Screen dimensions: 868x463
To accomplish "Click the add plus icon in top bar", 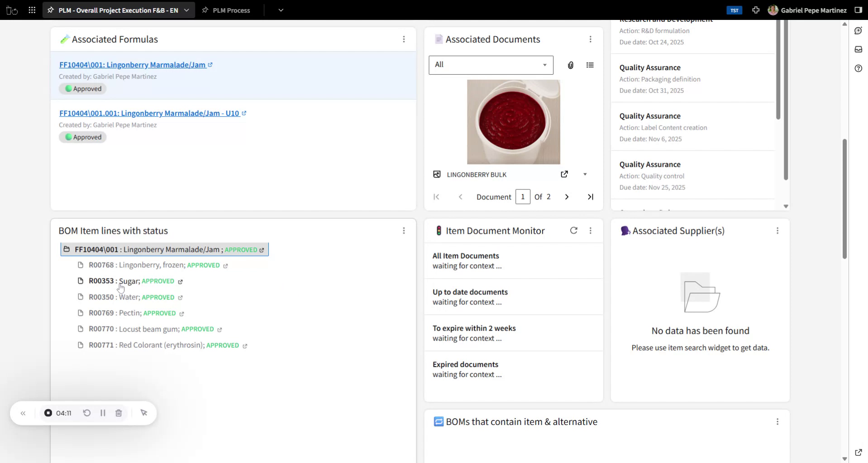I will pos(756,10).
